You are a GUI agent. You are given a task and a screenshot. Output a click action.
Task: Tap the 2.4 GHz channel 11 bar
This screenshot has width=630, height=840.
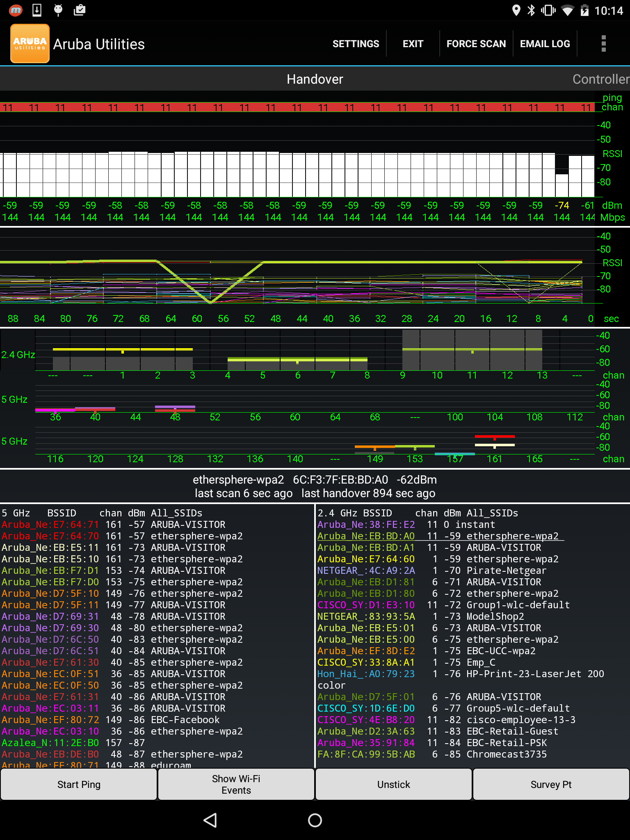472,350
